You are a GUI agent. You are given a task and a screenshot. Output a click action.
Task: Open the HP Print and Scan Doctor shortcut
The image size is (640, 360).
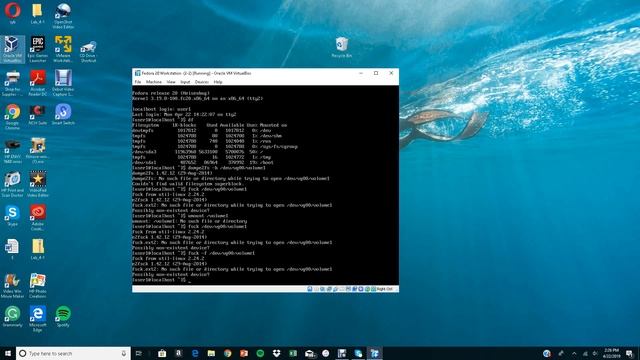(x=12, y=184)
